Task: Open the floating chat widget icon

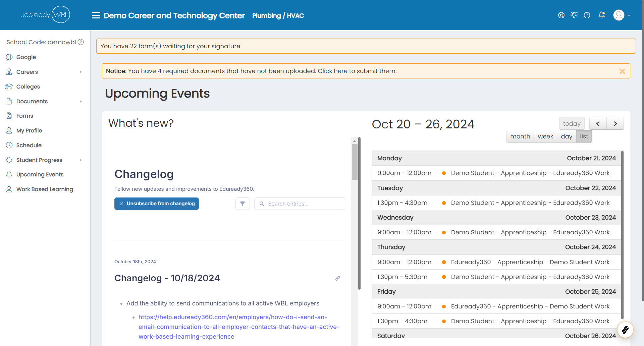Action: pos(625,330)
